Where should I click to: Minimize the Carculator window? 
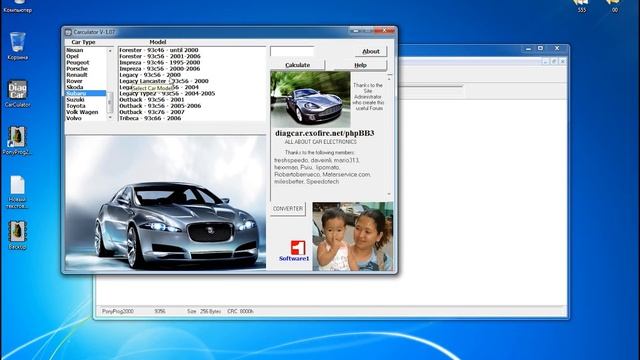356,31
